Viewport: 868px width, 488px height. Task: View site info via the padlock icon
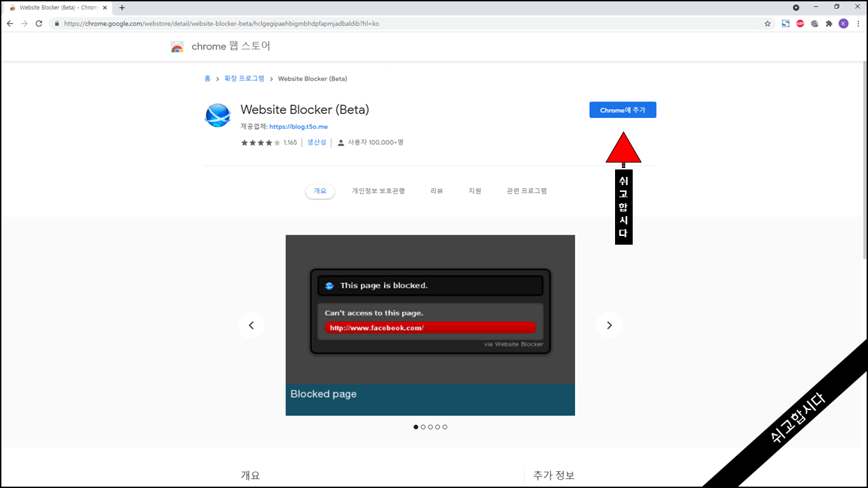[x=58, y=23]
